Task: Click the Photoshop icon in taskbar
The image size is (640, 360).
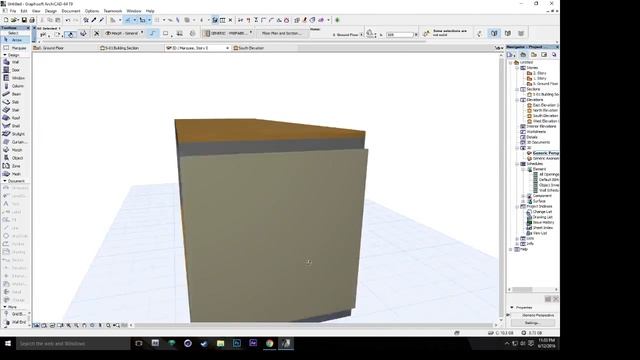Action: tap(237, 344)
